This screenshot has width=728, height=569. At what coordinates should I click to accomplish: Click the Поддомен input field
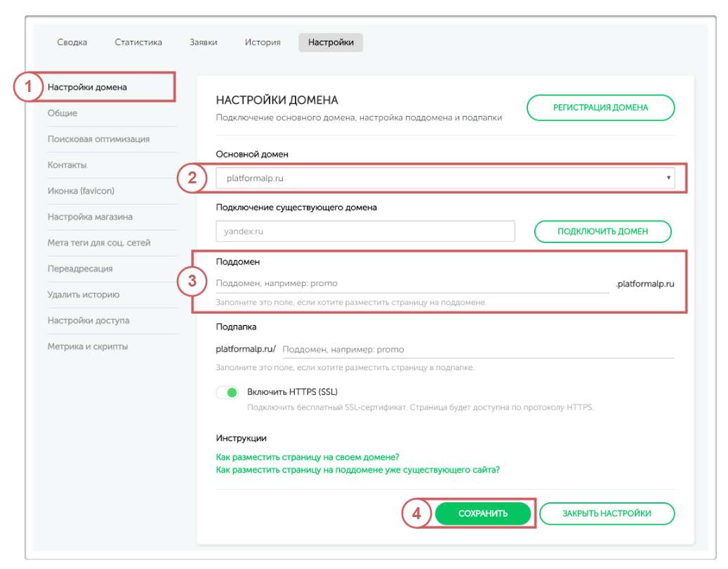point(411,283)
